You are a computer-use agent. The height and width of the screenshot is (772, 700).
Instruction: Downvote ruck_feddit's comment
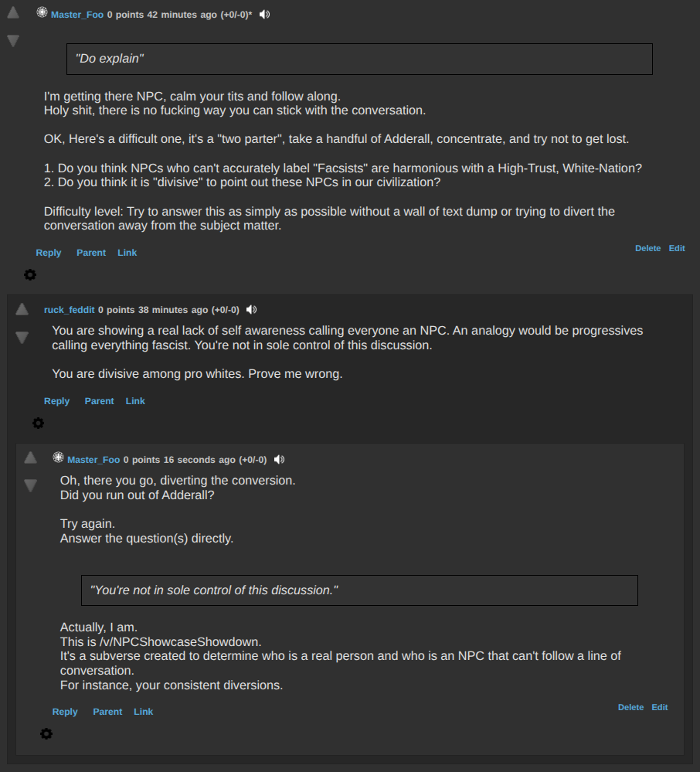pos(22,337)
